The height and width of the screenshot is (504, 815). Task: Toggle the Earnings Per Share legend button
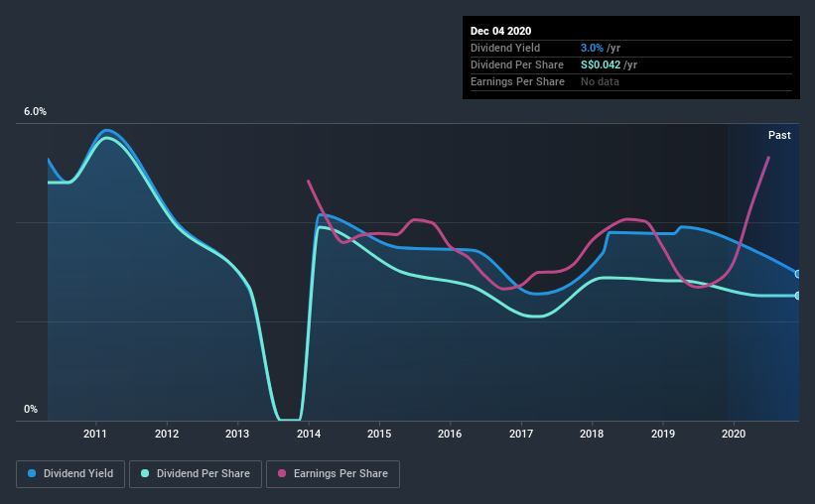pyautogui.click(x=333, y=474)
